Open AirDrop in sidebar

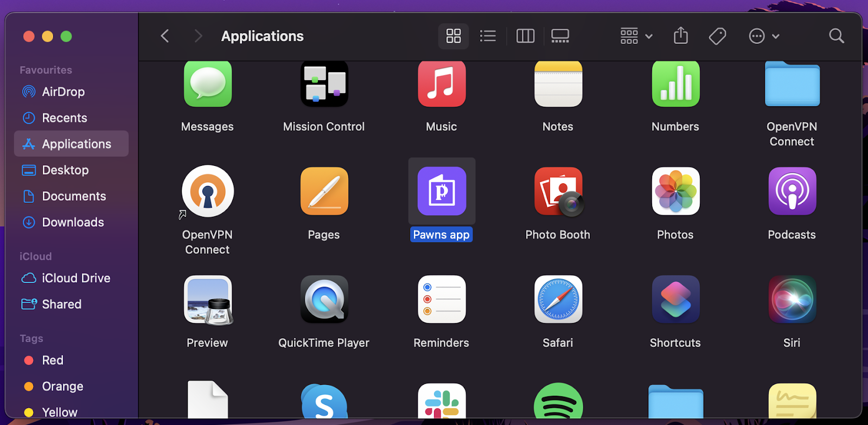coord(71,92)
